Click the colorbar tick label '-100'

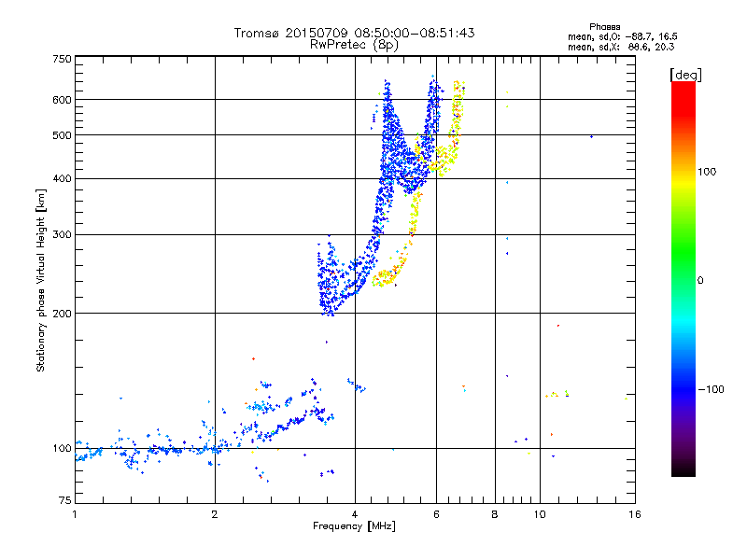tap(711, 389)
